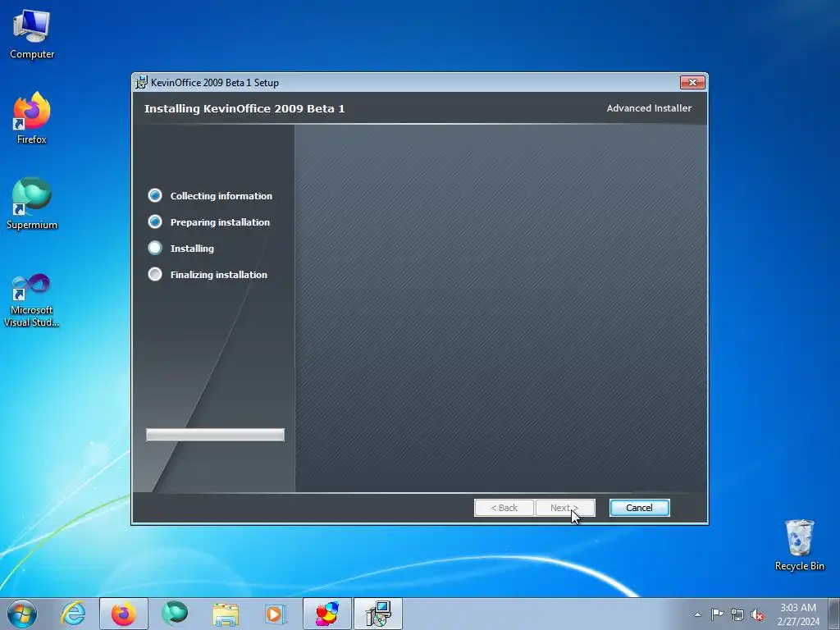The height and width of the screenshot is (630, 840).
Task: Click the disabled Next button
Action: pos(564,508)
